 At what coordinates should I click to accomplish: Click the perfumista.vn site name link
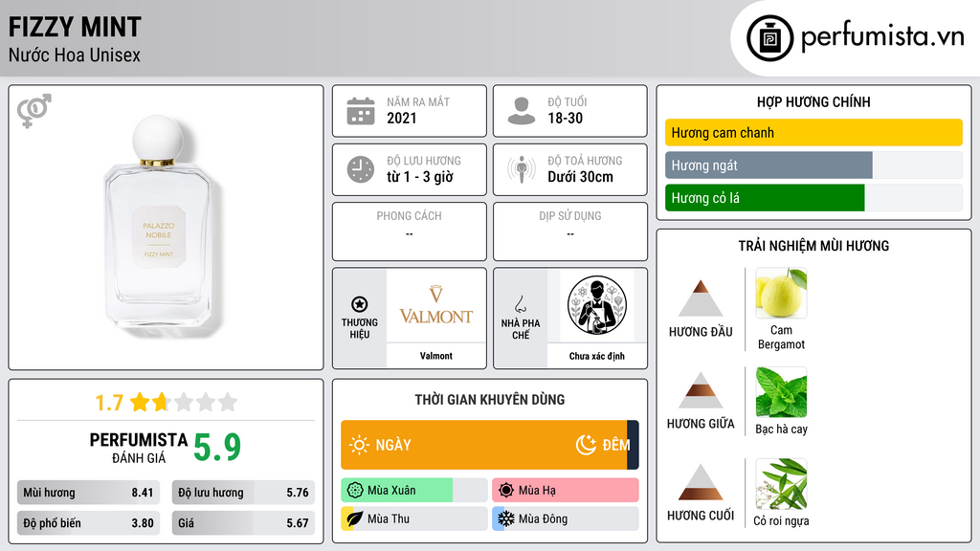tap(882, 36)
